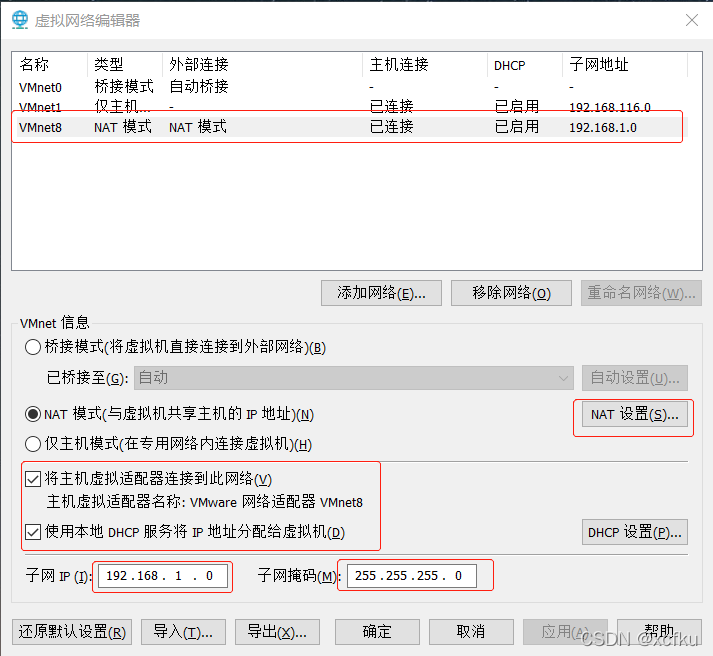
Task: Click 导出(X)... button
Action: (277, 632)
